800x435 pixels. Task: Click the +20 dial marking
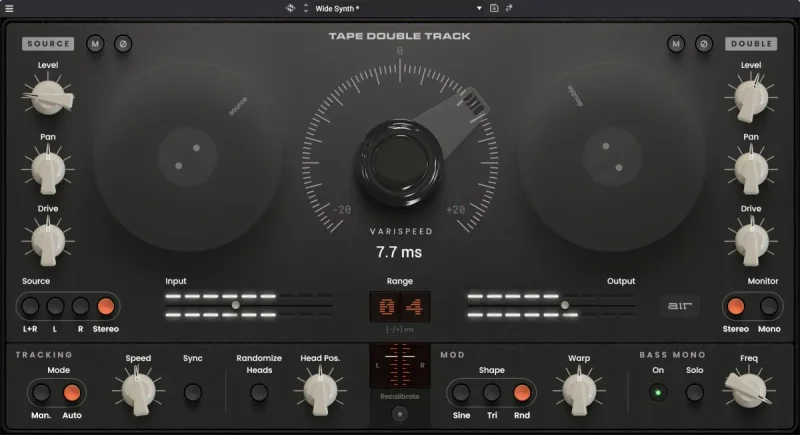pyautogui.click(x=456, y=210)
